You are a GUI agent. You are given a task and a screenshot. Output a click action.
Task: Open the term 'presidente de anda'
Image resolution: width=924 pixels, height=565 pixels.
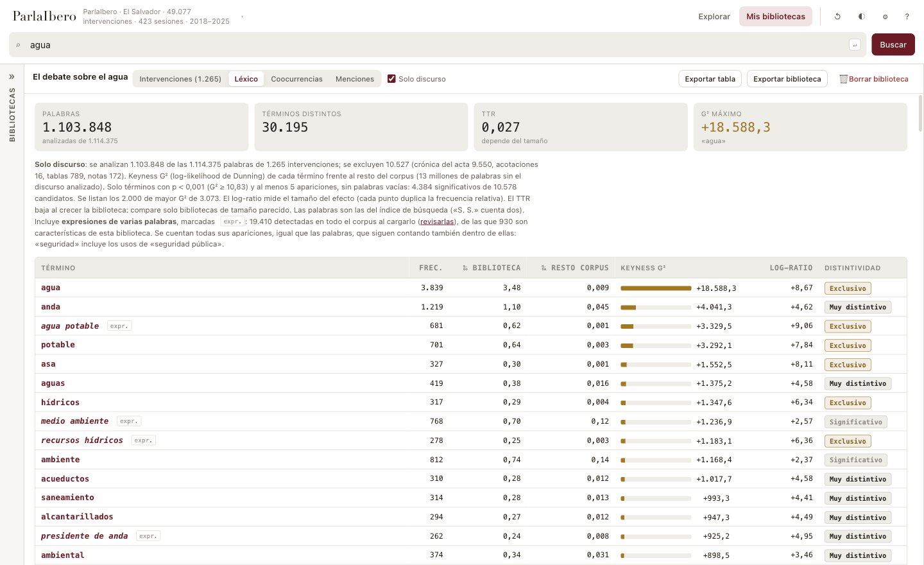(x=84, y=536)
